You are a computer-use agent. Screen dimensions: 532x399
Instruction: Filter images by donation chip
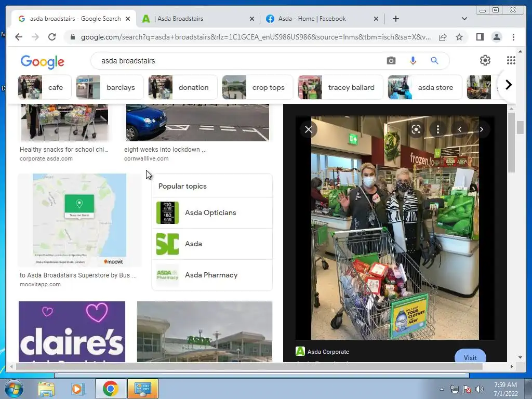[x=182, y=87]
